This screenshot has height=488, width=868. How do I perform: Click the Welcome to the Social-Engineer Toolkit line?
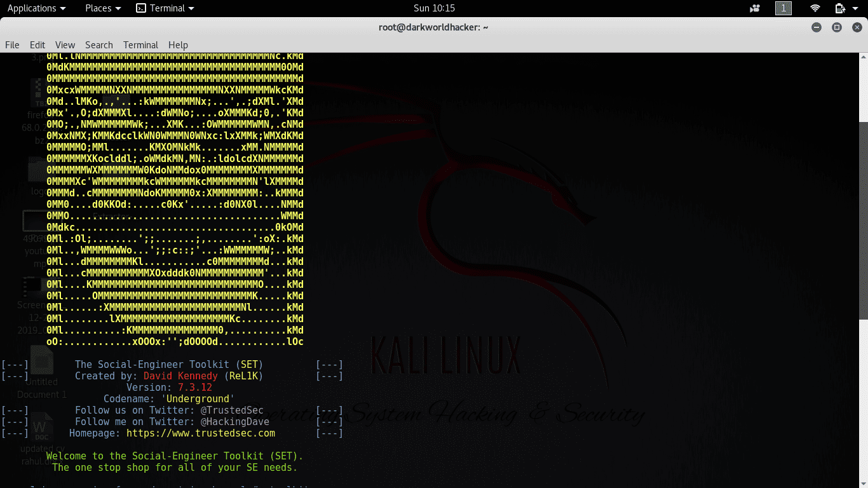pyautogui.click(x=175, y=456)
